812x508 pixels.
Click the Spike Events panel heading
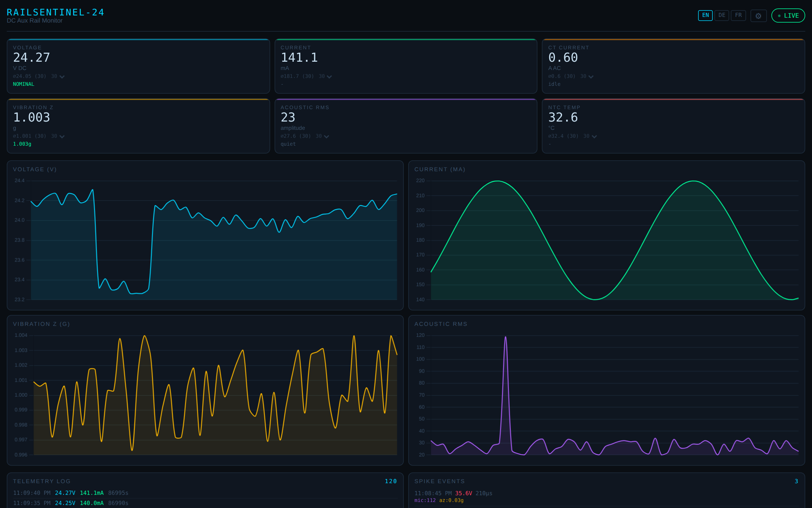click(439, 481)
